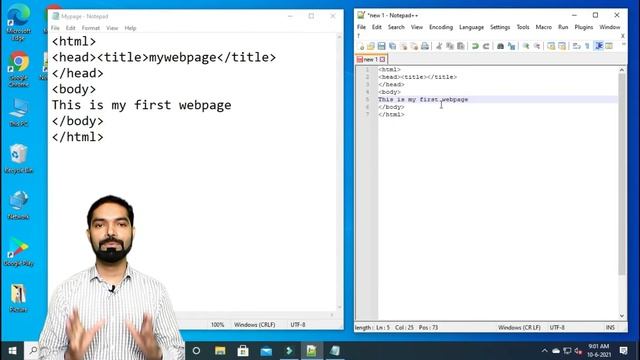The height and width of the screenshot is (360, 640).
Task: Open File menu in Notepad++
Action: [361, 27]
